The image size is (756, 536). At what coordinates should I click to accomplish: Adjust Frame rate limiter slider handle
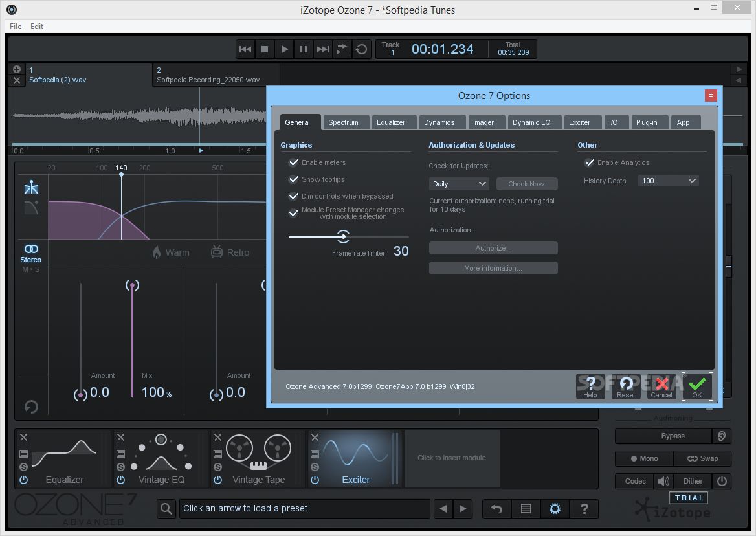(x=343, y=236)
